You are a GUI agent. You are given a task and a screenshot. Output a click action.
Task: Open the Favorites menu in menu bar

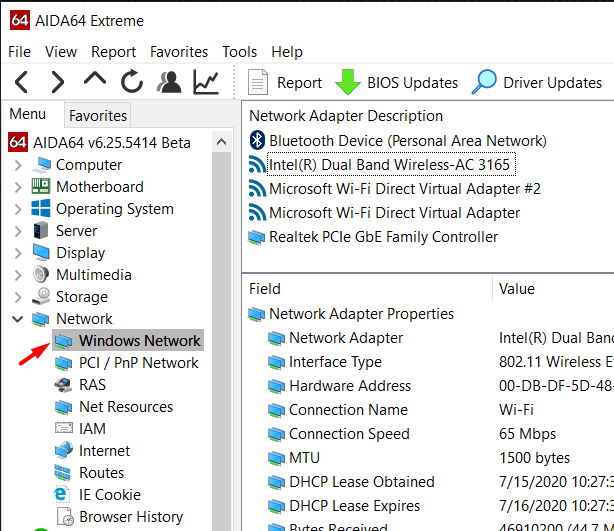[179, 52]
